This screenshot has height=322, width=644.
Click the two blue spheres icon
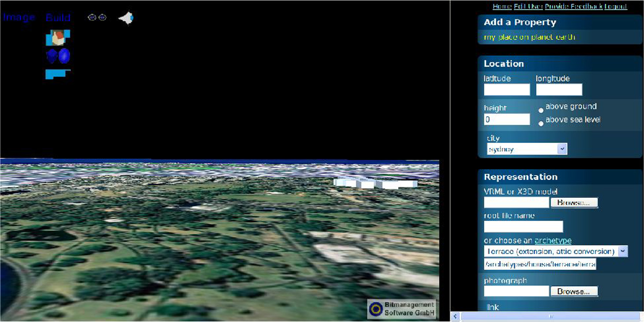[x=58, y=56]
